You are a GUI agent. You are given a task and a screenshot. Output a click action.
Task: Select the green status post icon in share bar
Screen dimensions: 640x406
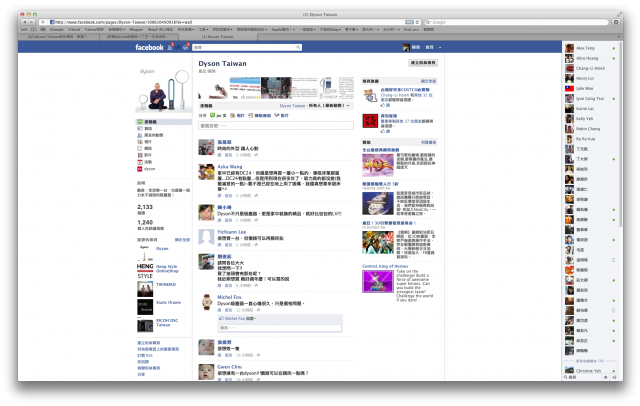click(x=212, y=115)
